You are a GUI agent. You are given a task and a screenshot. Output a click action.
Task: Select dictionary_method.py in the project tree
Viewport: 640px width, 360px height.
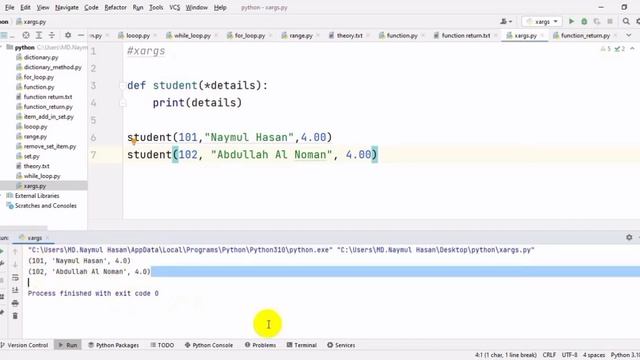(52, 67)
